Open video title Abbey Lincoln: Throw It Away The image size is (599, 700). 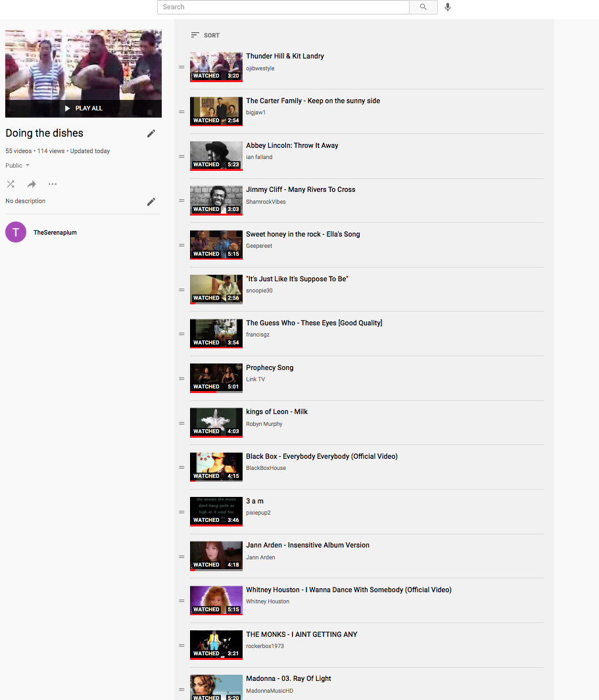click(x=292, y=145)
